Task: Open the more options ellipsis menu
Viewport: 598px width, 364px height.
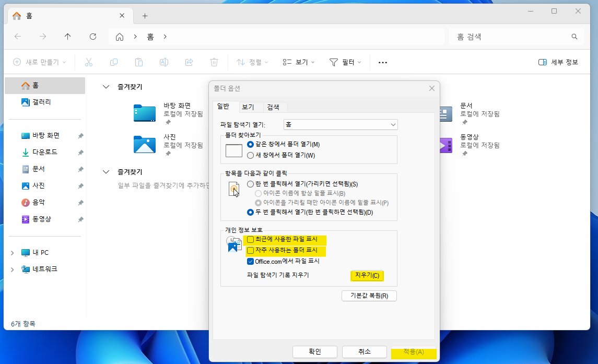Action: [382, 63]
